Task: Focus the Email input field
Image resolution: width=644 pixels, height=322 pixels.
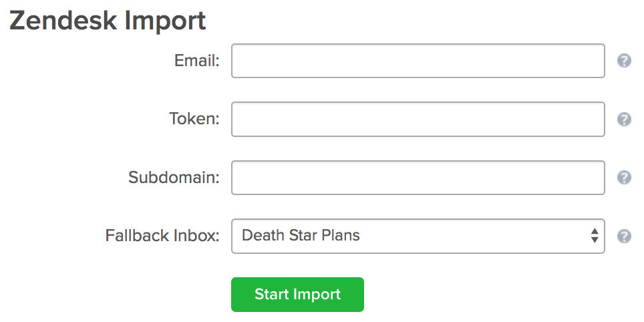Action: (x=418, y=61)
